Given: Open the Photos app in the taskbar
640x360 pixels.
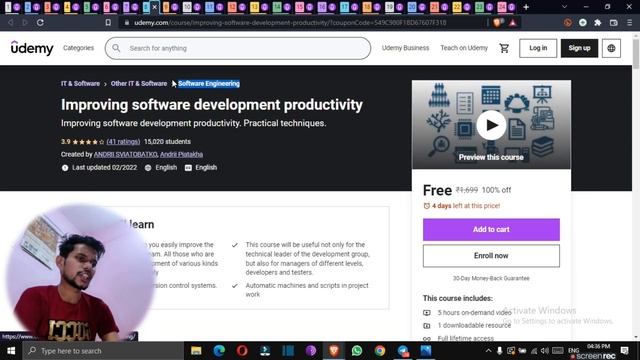Looking at the screenshot, I should click(426, 351).
